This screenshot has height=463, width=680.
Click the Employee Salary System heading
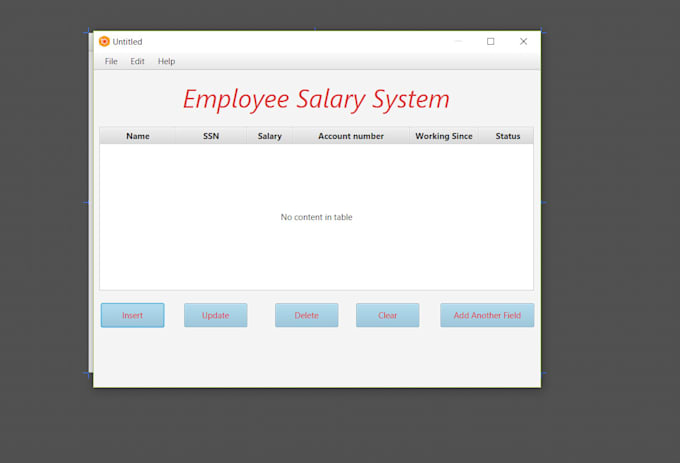tap(316, 99)
